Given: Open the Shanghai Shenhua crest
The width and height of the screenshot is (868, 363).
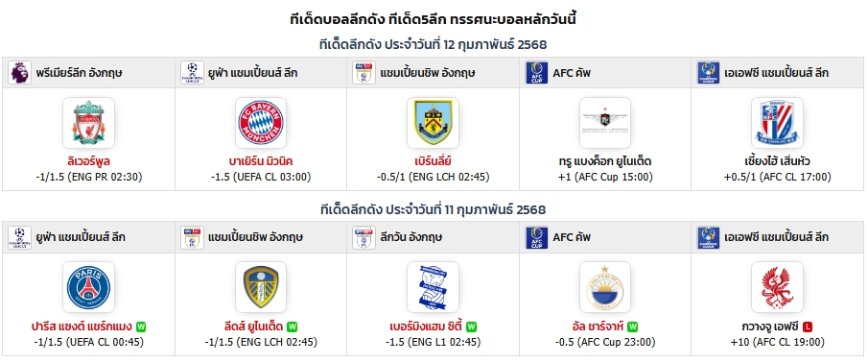Looking at the screenshot, I should tap(777, 123).
